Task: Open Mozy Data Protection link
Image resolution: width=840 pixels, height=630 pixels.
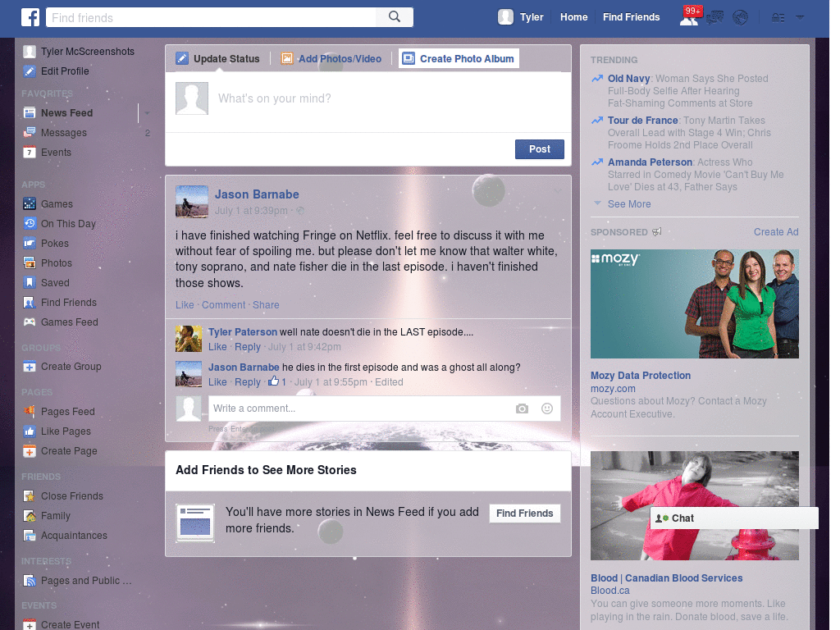Action: click(640, 376)
